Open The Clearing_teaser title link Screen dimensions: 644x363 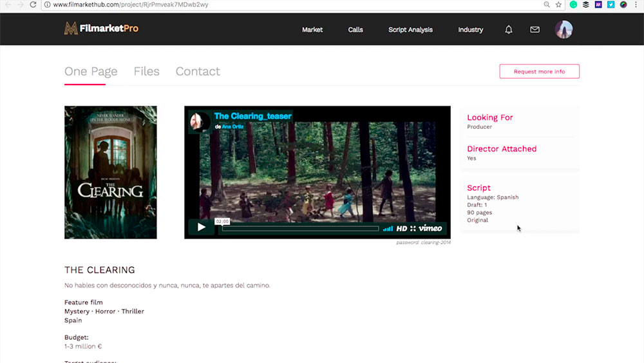click(253, 116)
